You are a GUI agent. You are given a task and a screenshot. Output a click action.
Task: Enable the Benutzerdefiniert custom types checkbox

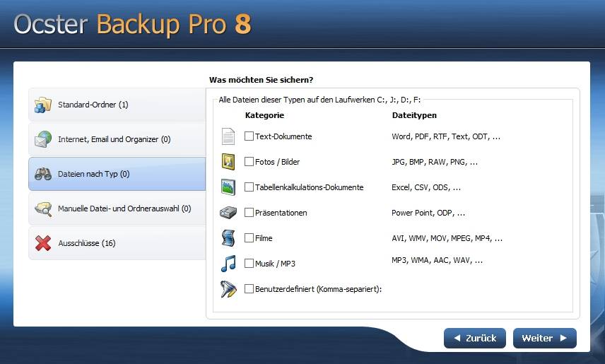point(249,289)
